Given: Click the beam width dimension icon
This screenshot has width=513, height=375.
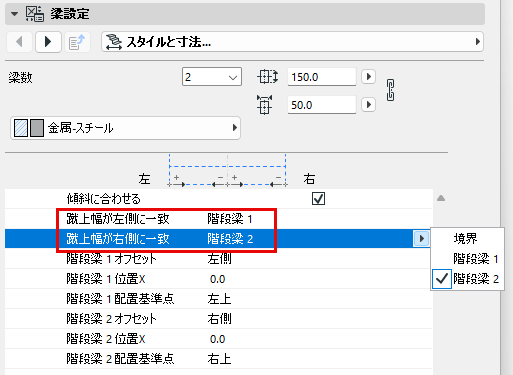Looking at the screenshot, I should 264,105.
